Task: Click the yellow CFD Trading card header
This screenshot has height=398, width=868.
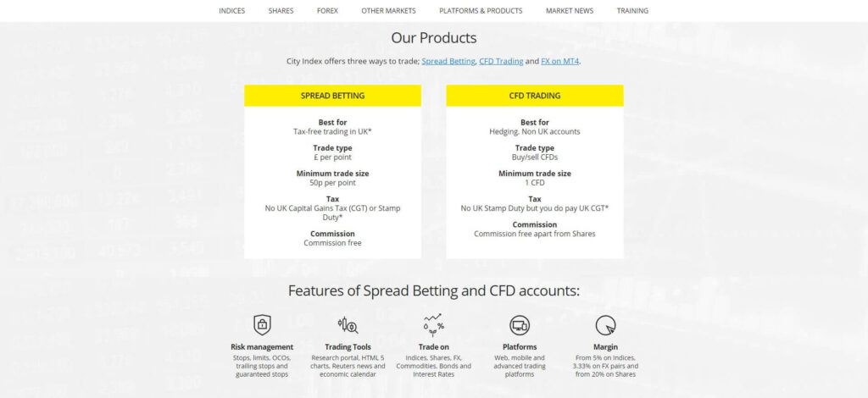Action: pyautogui.click(x=535, y=96)
